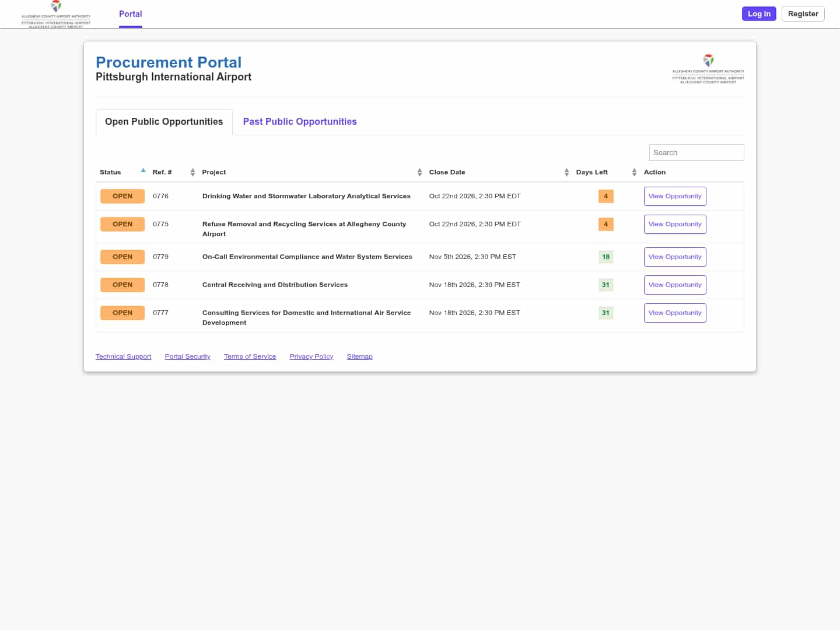Open the Privacy Policy link
Viewport: 840px width, 630px height.
(x=311, y=356)
